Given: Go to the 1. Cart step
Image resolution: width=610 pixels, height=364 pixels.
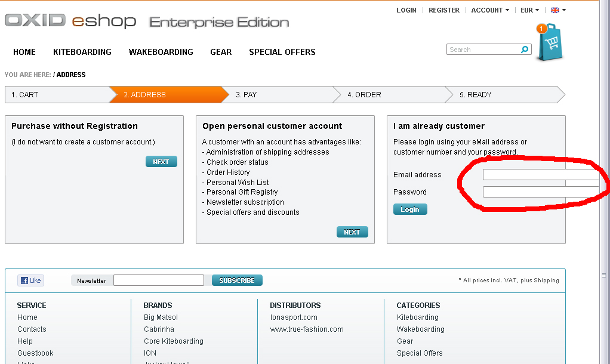Looking at the screenshot, I should (57, 94).
